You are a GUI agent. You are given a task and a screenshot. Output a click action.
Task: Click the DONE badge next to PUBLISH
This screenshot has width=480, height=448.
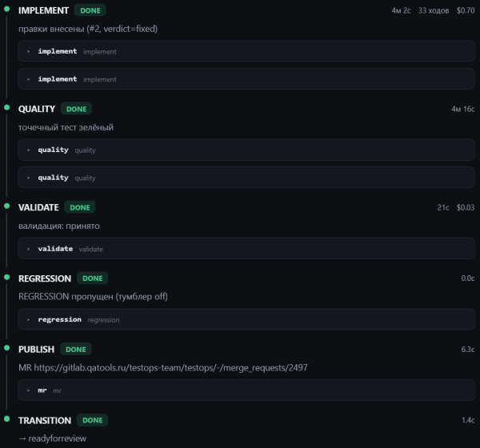click(76, 349)
